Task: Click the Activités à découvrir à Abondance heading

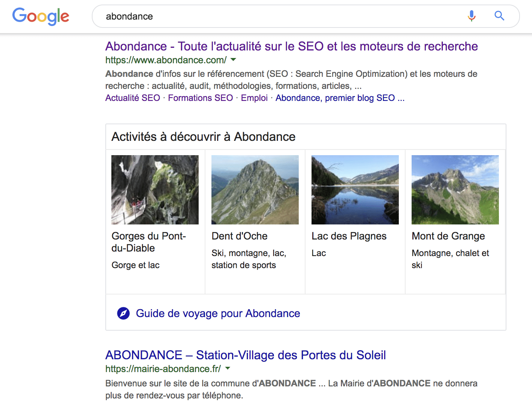Action: click(x=204, y=137)
